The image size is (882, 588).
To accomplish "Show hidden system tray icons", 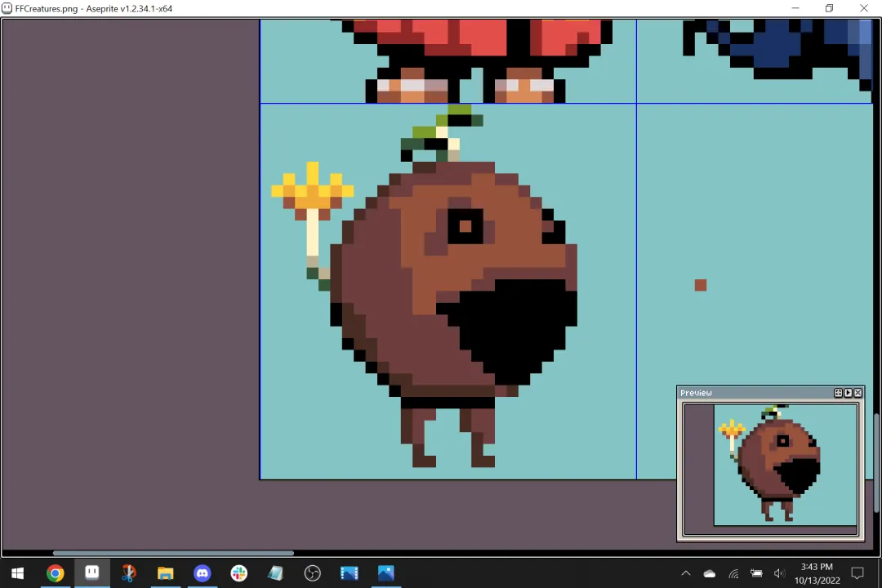I will (686, 573).
